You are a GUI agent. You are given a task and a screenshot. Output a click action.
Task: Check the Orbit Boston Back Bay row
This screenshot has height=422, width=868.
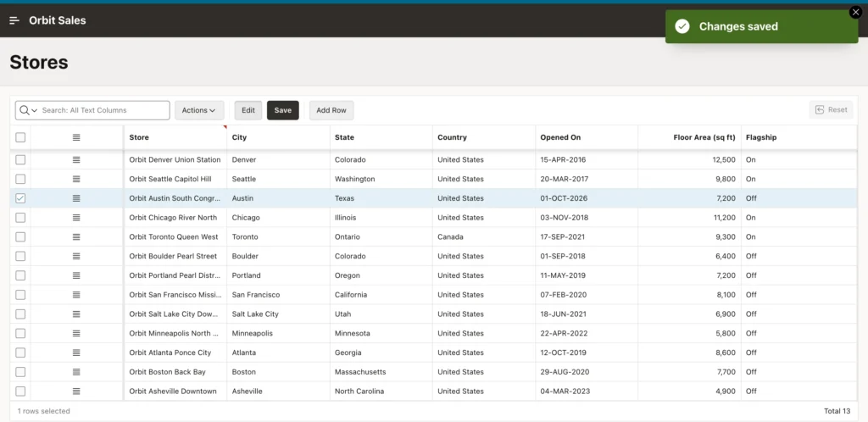pyautogui.click(x=20, y=372)
